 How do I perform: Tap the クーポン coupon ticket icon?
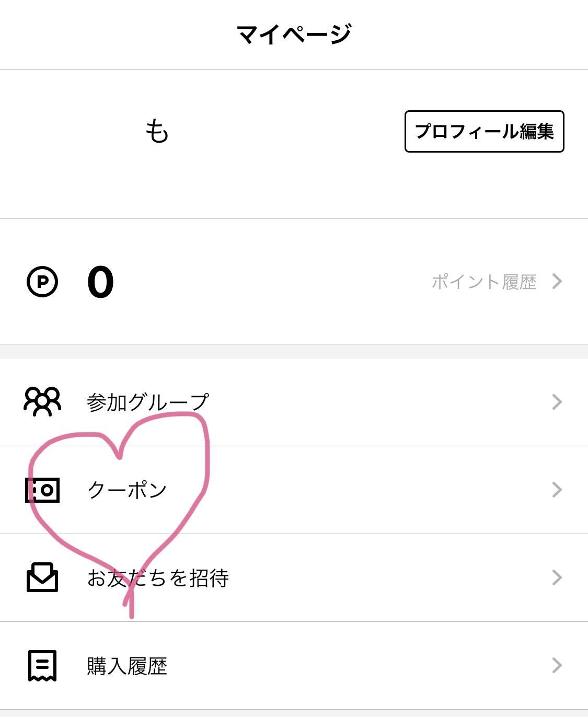coord(42,490)
